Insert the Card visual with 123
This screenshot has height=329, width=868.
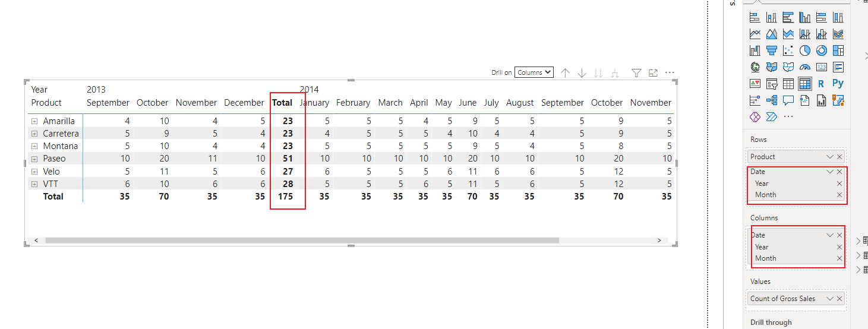point(822,67)
